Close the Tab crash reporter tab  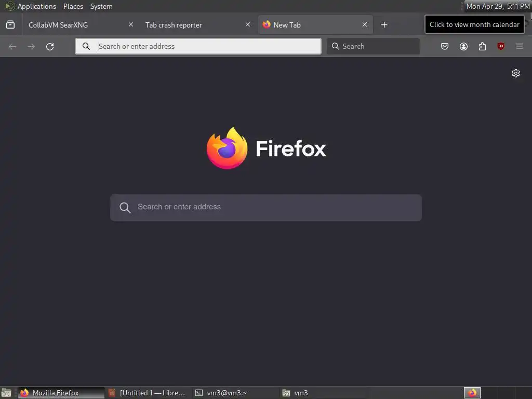(x=248, y=25)
